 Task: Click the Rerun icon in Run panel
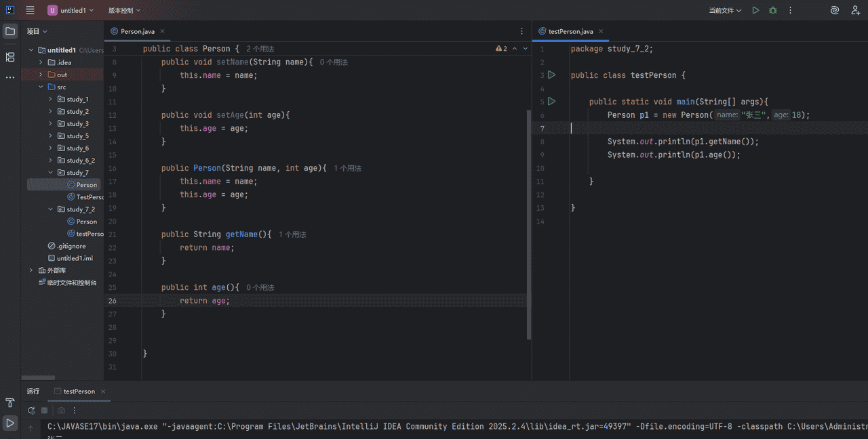pos(31,411)
